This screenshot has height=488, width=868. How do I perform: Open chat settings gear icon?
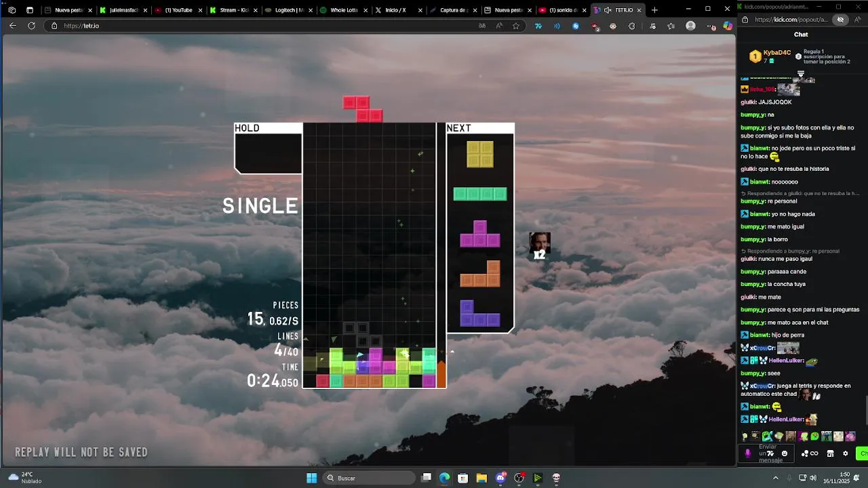click(x=845, y=453)
